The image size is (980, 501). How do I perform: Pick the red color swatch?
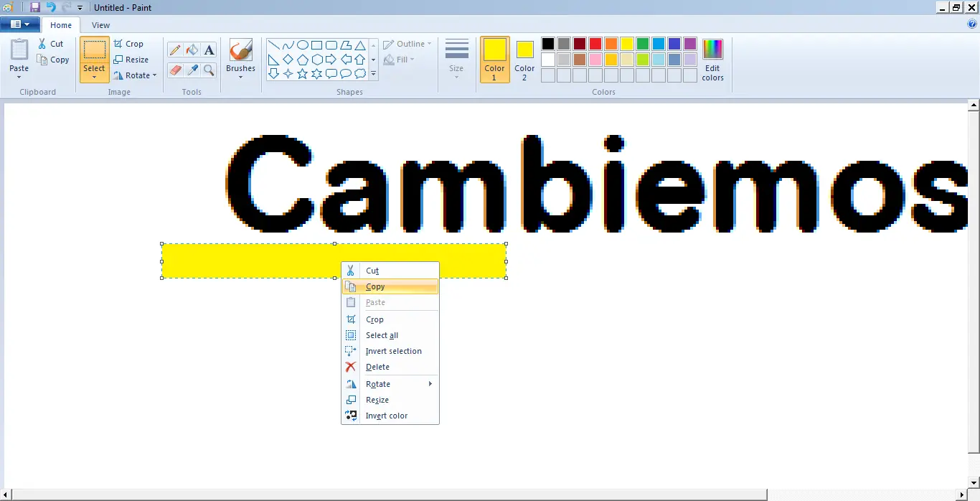[x=595, y=44]
